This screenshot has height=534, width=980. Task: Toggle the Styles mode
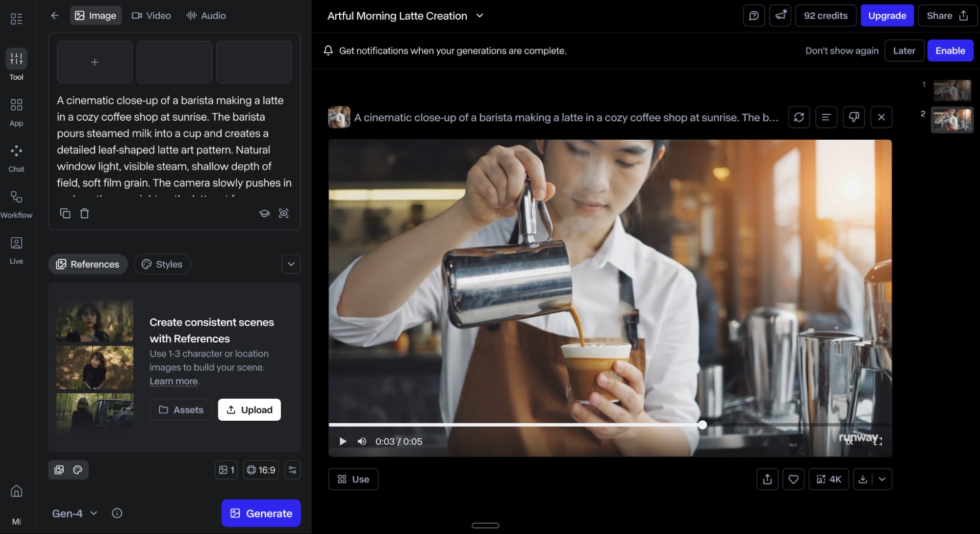coord(162,264)
